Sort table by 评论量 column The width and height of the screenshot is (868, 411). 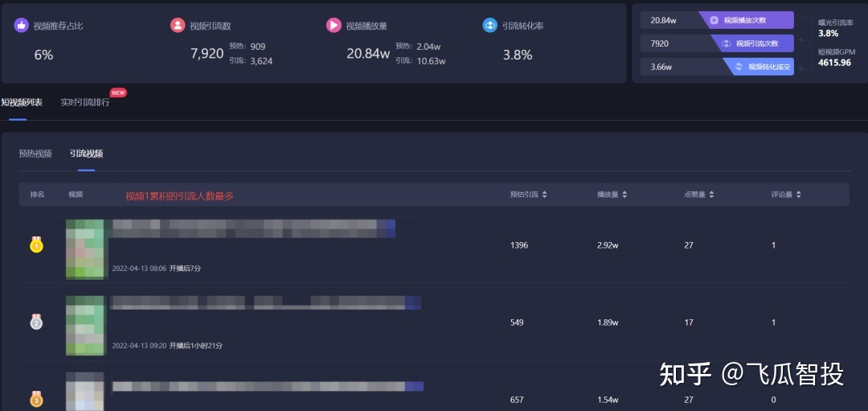click(x=788, y=195)
